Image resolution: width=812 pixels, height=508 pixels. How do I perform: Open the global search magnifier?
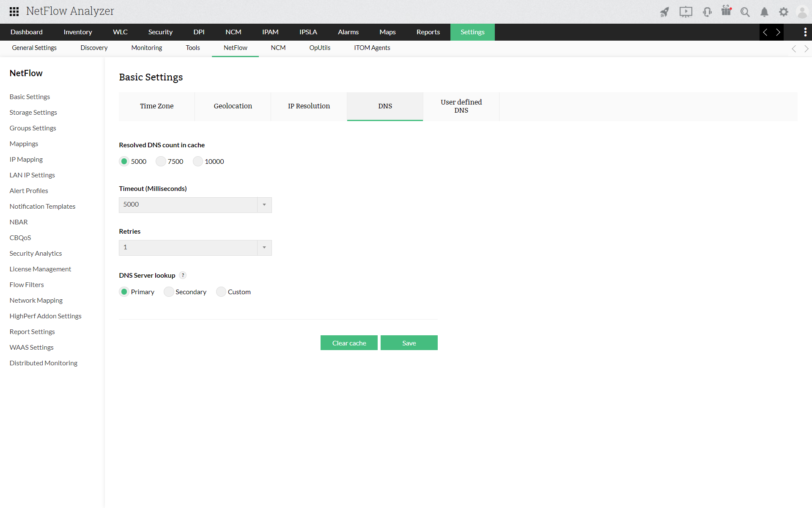pyautogui.click(x=745, y=12)
